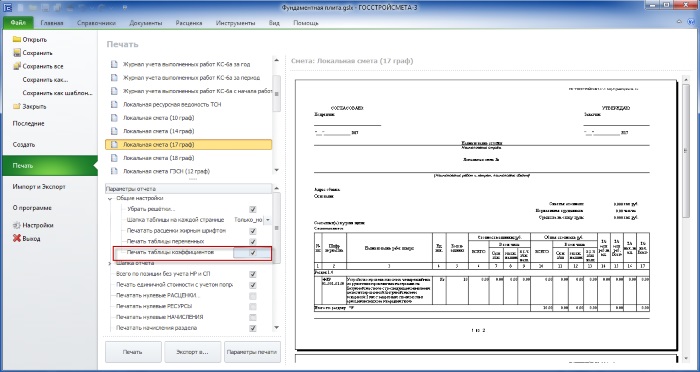Select Локальная смета ГЭСН (12 граф)
This screenshot has height=372, width=700.
(x=189, y=171)
